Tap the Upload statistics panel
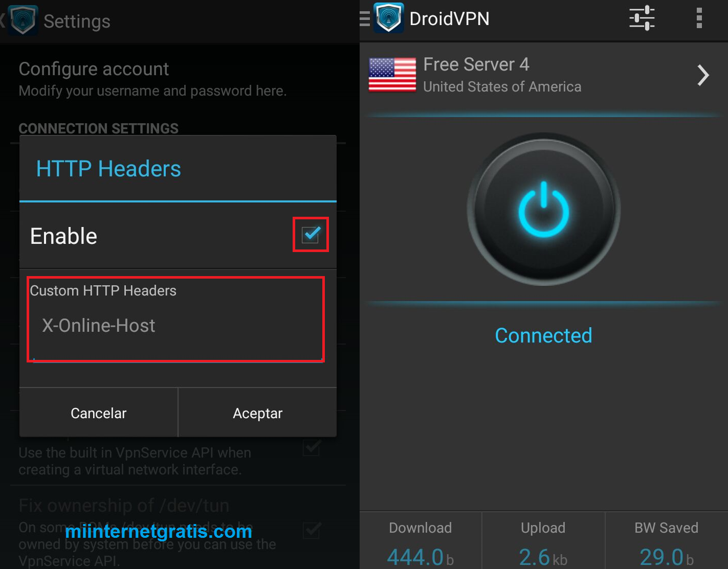The image size is (728, 569). pyautogui.click(x=543, y=541)
